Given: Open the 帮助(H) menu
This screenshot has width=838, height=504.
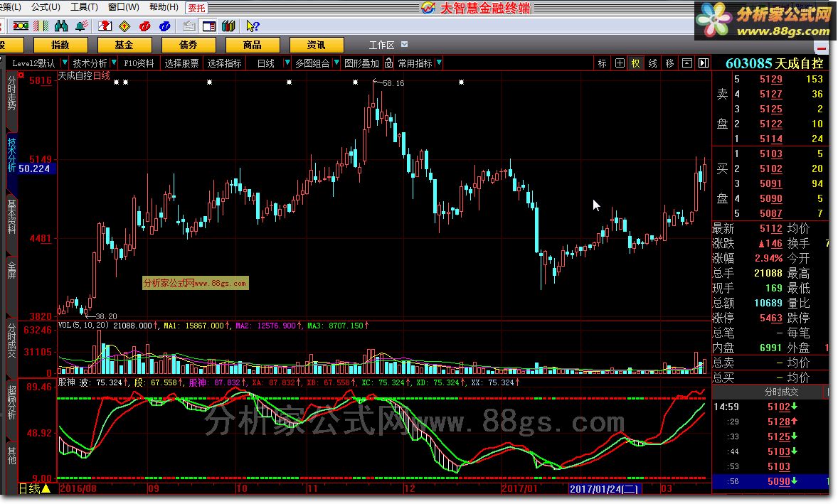Looking at the screenshot, I should click(x=164, y=7).
